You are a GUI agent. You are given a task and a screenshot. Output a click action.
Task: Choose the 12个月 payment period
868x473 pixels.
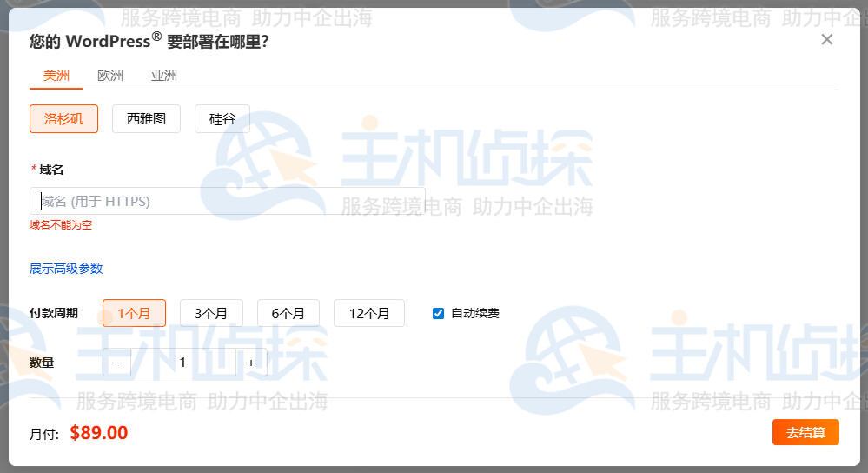pos(368,314)
